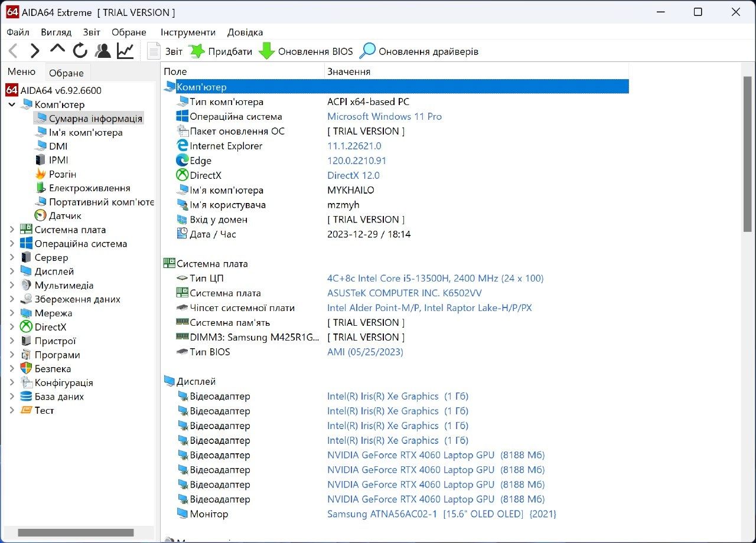The image size is (756, 543).
Task: Open the Інструменти menu
Action: point(188,32)
